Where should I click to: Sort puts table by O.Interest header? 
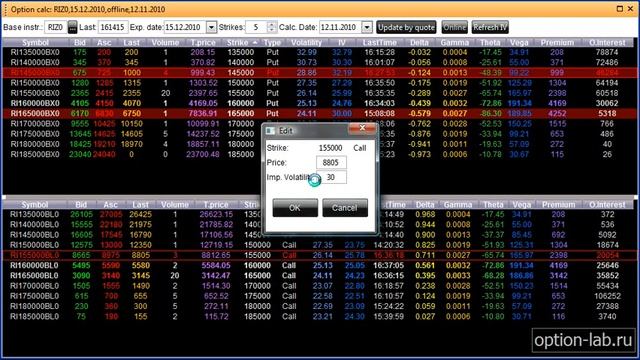tap(607, 42)
